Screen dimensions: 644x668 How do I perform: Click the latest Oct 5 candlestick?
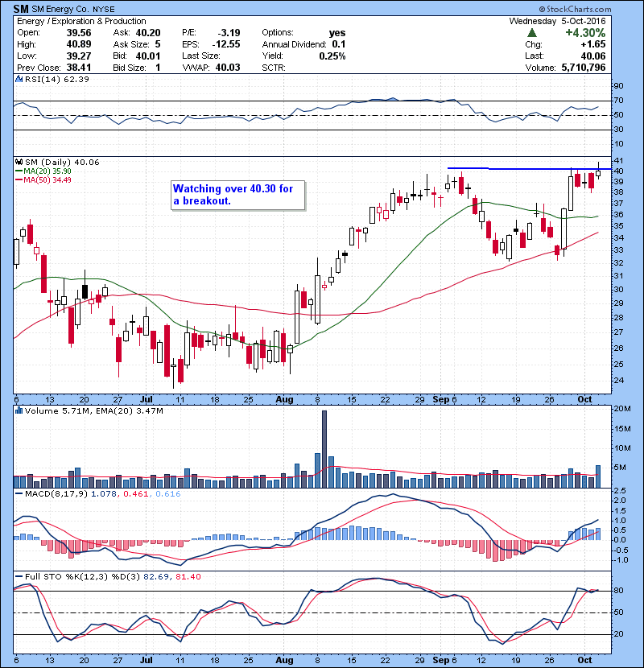click(598, 171)
